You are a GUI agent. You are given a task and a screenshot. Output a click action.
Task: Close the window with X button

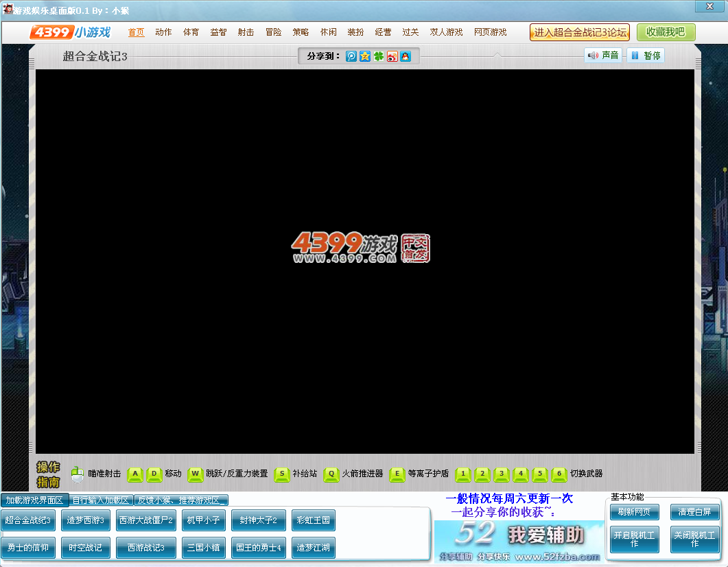(x=709, y=6)
